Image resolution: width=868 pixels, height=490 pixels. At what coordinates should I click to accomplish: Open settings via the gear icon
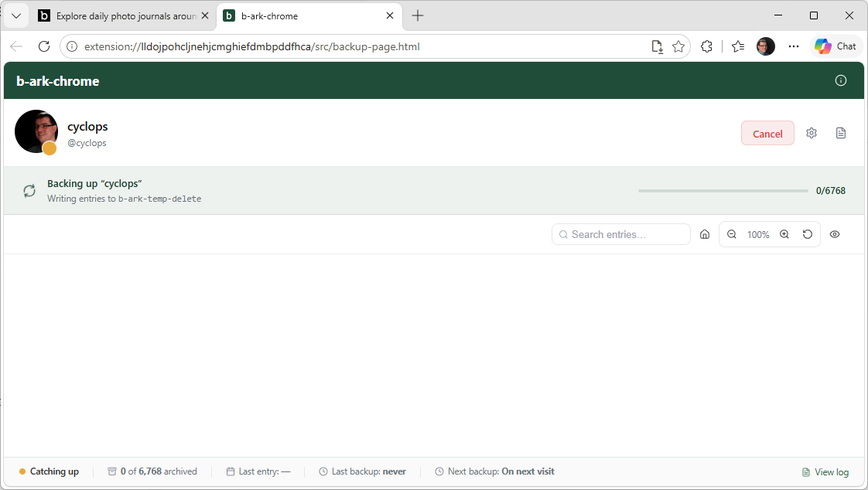pyautogui.click(x=812, y=133)
